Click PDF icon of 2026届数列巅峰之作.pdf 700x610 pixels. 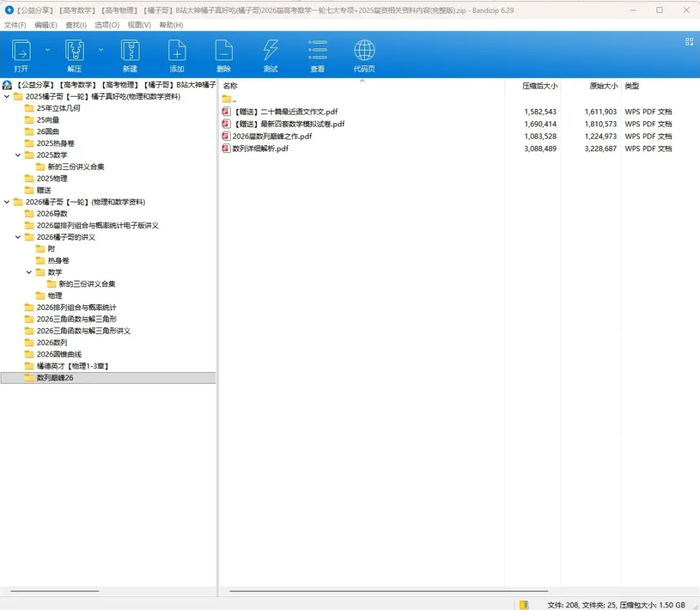click(x=226, y=136)
